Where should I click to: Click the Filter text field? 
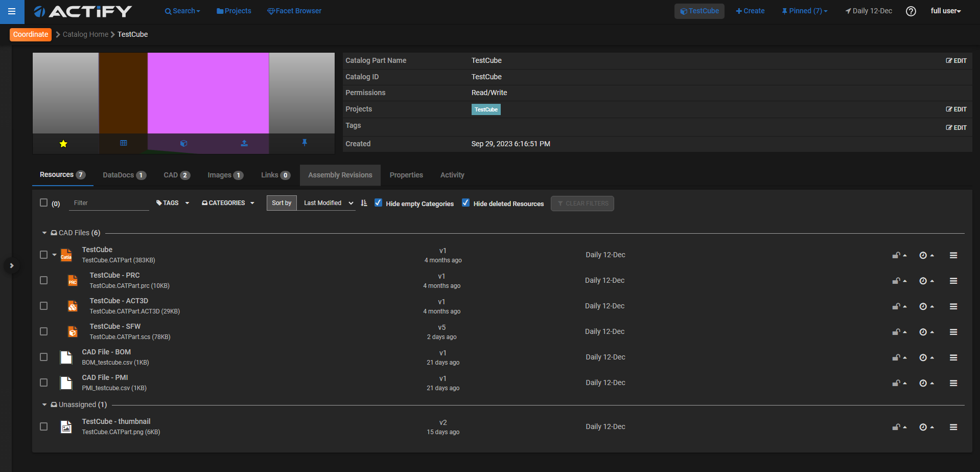[x=109, y=203]
